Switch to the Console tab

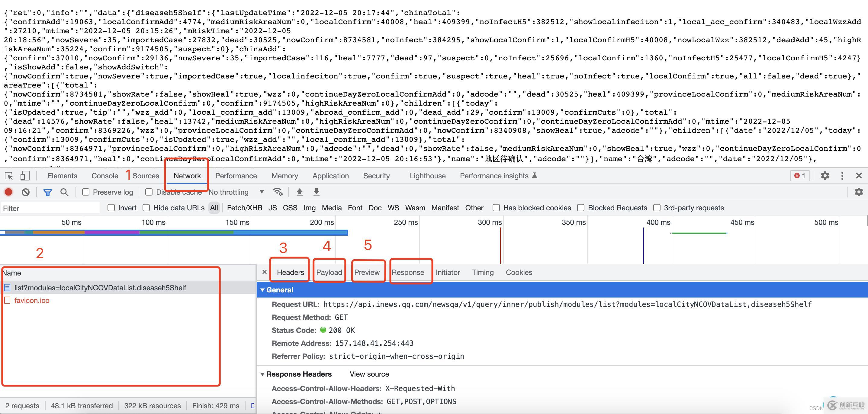(105, 176)
